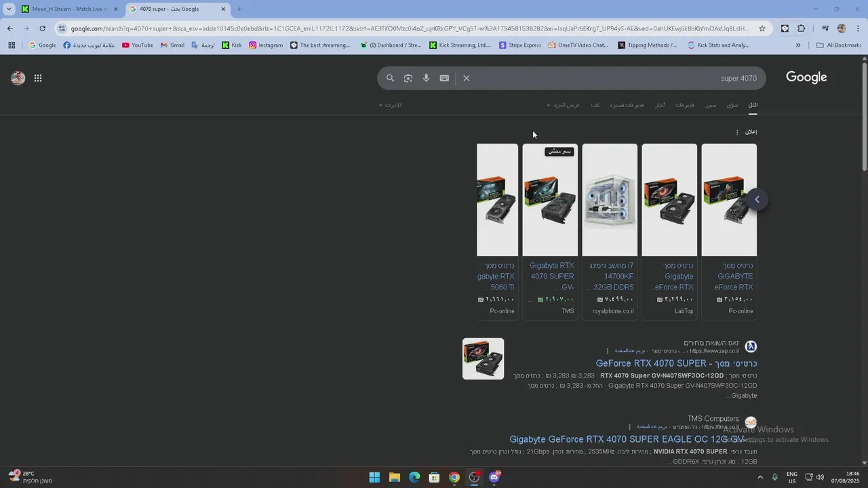The image size is (868, 488).
Task: Open Google Lens image search
Action: [408, 78]
